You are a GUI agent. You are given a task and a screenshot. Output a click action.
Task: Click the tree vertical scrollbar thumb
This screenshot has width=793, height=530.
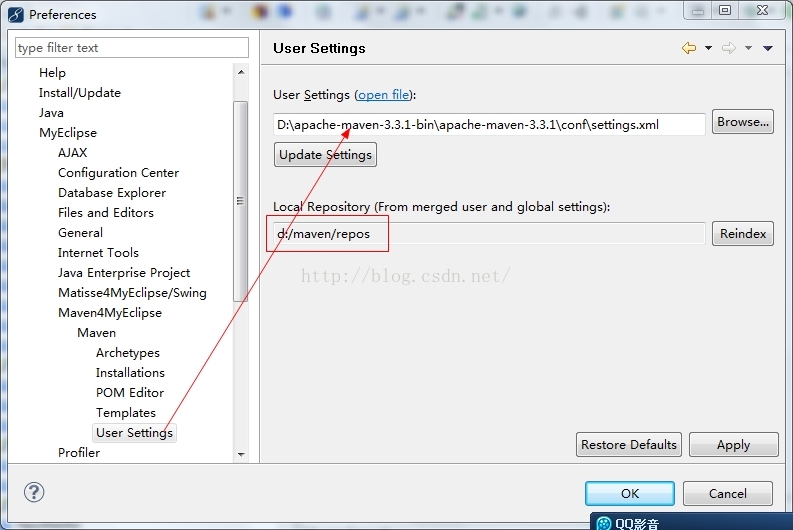point(241,201)
